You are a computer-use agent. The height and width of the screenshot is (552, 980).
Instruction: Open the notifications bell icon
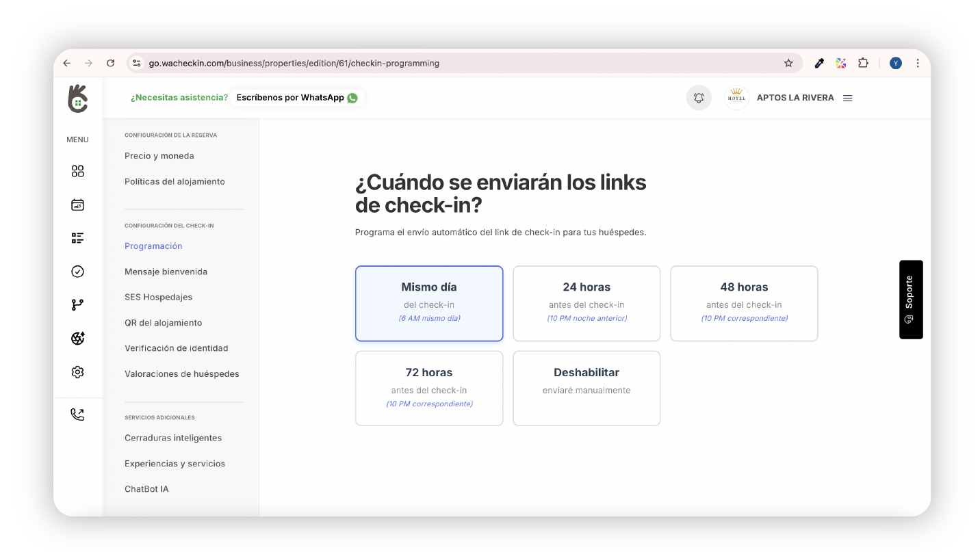(699, 98)
